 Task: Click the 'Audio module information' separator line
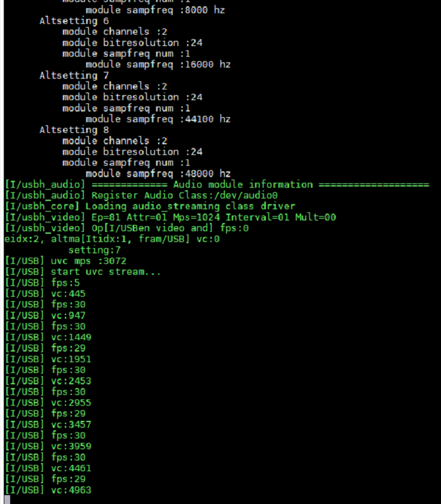(x=217, y=185)
